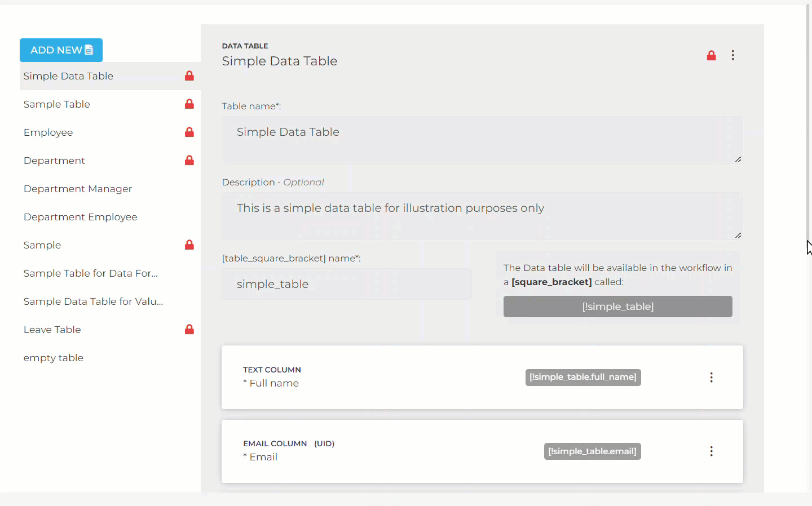
Task: Select empty table from the sidebar list
Action: 53,357
